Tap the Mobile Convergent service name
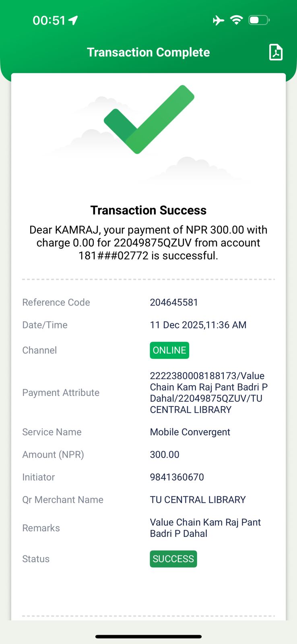This screenshot has width=297, height=644. click(x=190, y=432)
